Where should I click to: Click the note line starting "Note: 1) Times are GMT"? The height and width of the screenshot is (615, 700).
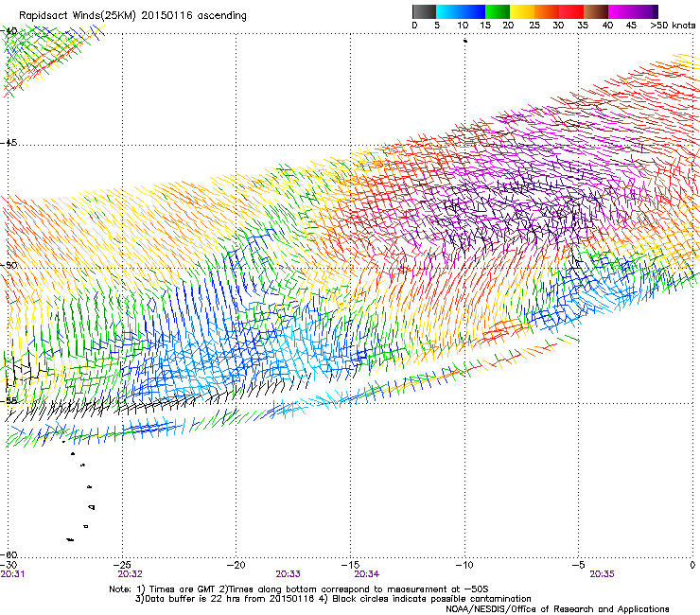(x=299, y=589)
